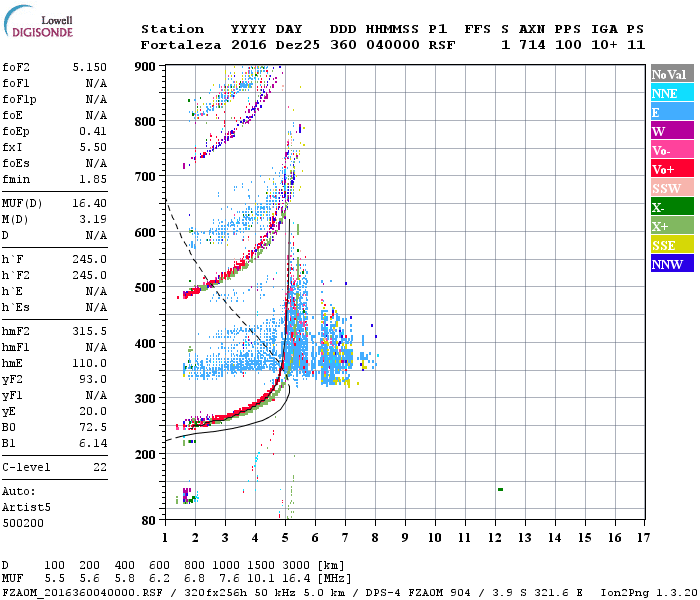Screen dimensions: 700x600
Task: Click the 80 km height axis label
Action: tap(149, 521)
